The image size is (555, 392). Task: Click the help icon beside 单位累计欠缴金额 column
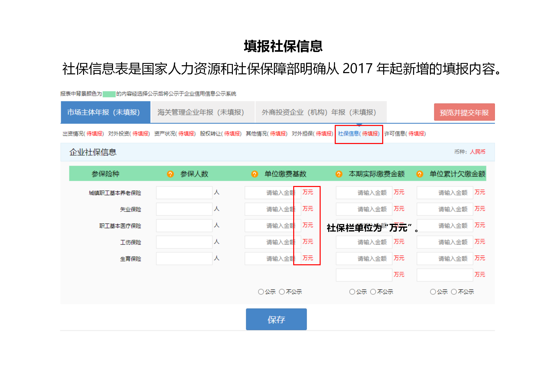[x=419, y=174]
